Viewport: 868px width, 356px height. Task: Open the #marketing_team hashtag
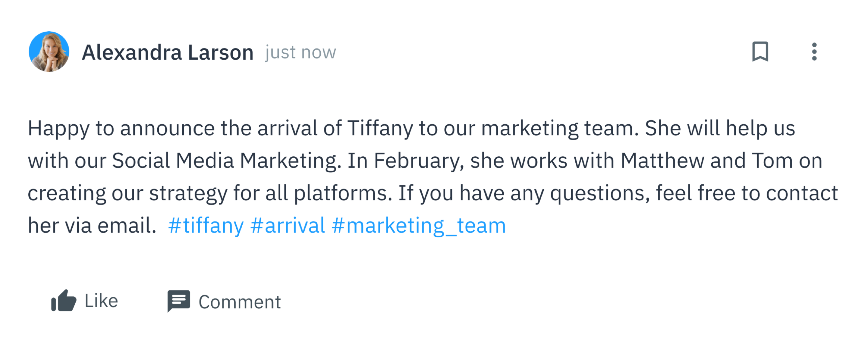point(419,225)
